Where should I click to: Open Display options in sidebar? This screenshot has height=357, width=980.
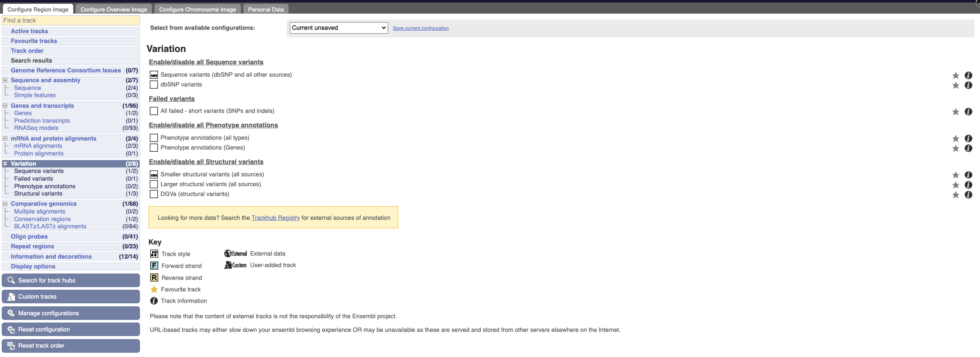coord(33,266)
